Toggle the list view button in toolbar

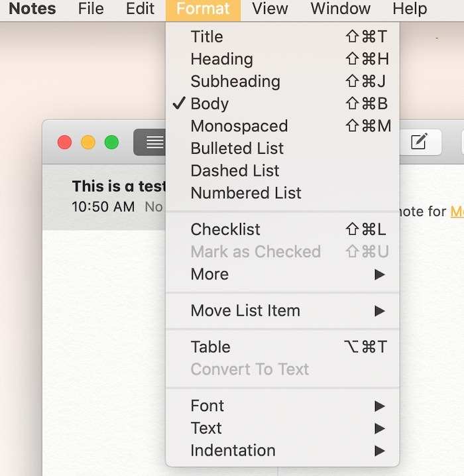[150, 142]
